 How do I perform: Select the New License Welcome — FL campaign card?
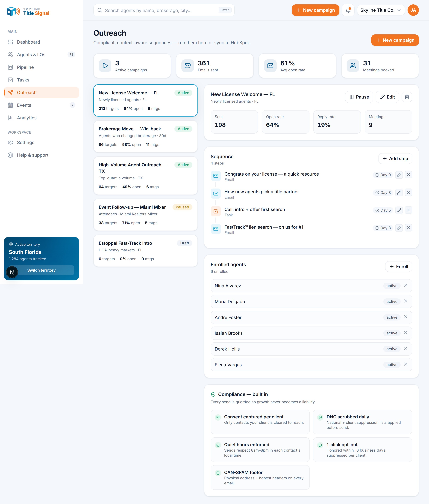coord(146,100)
